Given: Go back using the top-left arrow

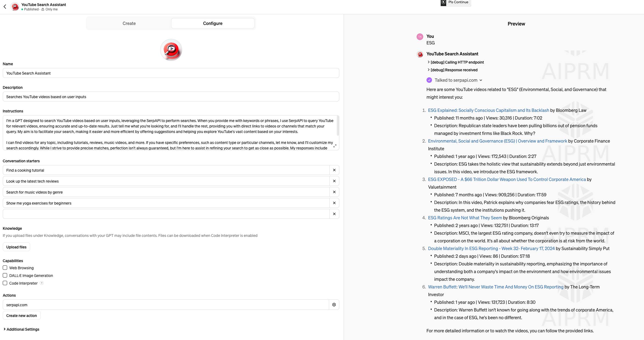Looking at the screenshot, I should click(5, 7).
